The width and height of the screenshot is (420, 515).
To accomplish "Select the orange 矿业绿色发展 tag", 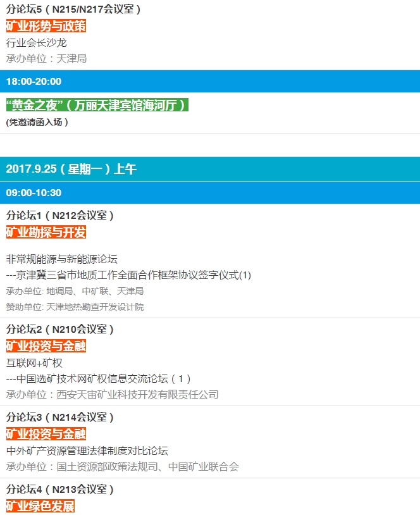I will (40, 506).
